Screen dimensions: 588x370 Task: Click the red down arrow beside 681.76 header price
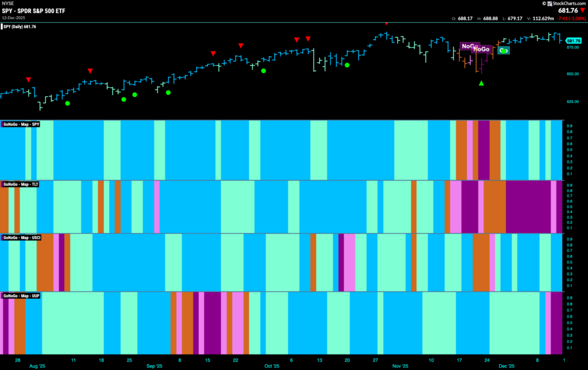point(582,10)
